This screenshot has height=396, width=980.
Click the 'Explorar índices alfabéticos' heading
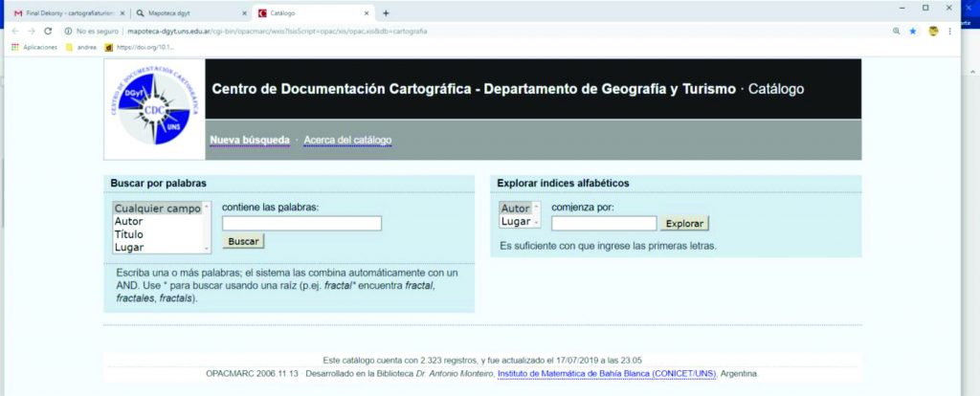tap(563, 184)
